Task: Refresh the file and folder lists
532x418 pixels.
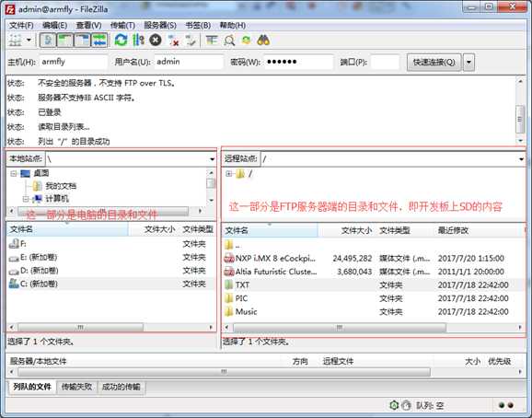Action: coord(121,41)
